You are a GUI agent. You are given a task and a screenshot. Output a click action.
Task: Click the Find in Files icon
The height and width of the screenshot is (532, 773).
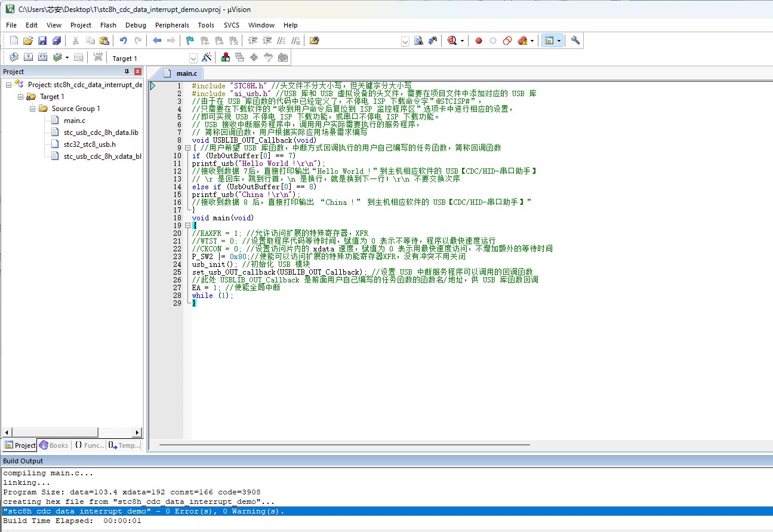tap(315, 41)
